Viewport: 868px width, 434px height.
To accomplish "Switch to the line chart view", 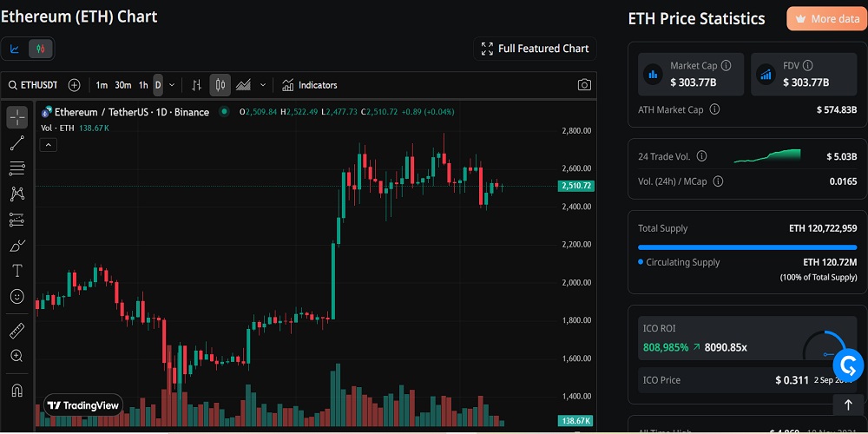I will (x=15, y=49).
